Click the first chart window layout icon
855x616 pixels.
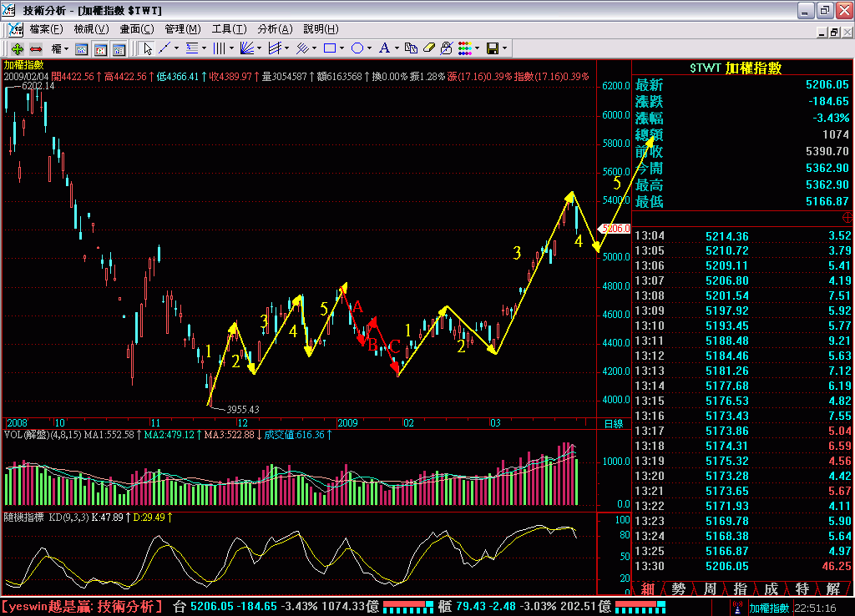pos(82,49)
